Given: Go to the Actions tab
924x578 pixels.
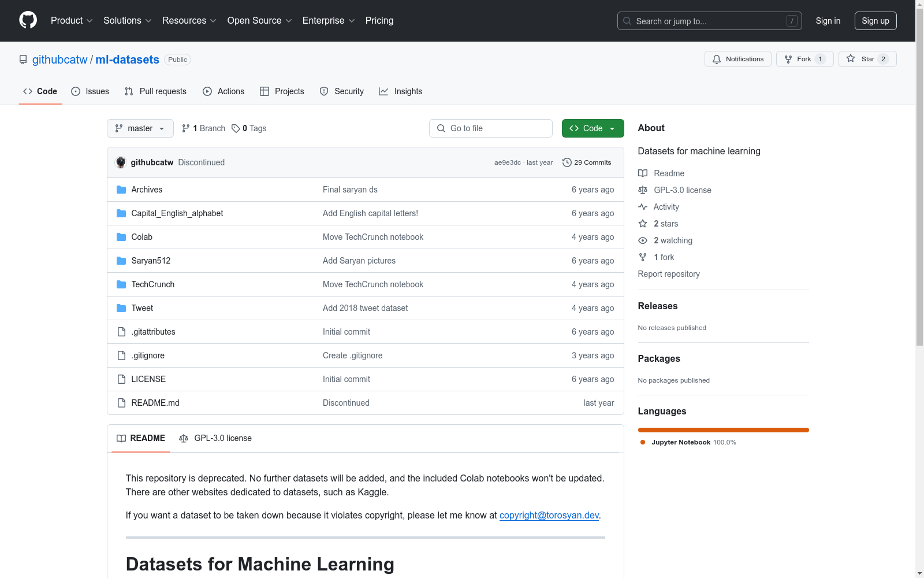Looking at the screenshot, I should tap(223, 91).
